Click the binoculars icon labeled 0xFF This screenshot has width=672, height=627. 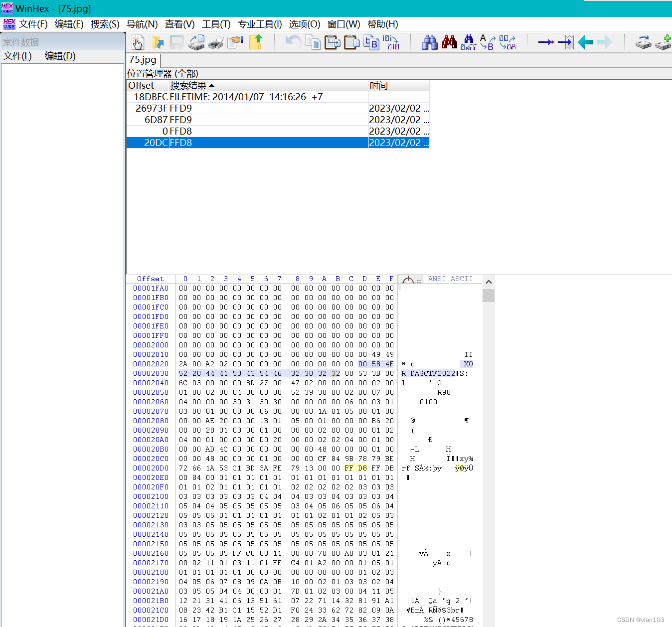tap(469, 42)
